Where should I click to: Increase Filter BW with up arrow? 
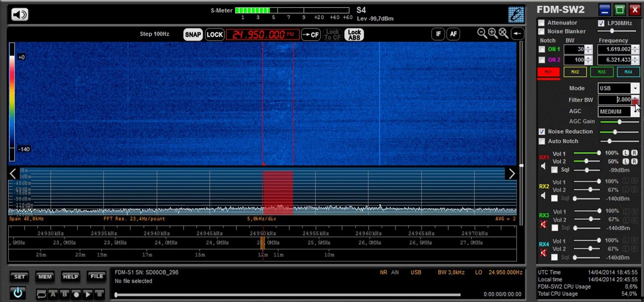click(x=635, y=97)
